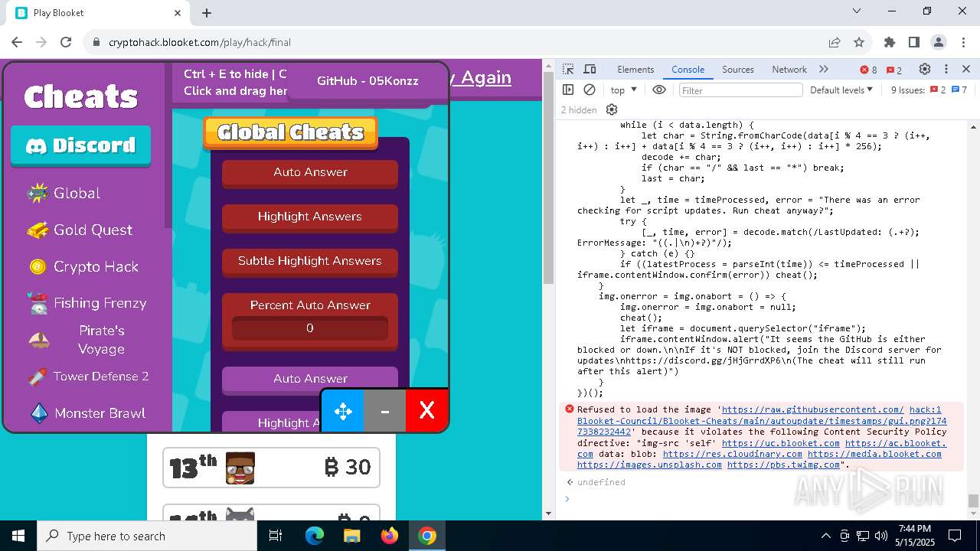This screenshot has height=551, width=980.
Task: Clear the console
Action: coord(590,90)
